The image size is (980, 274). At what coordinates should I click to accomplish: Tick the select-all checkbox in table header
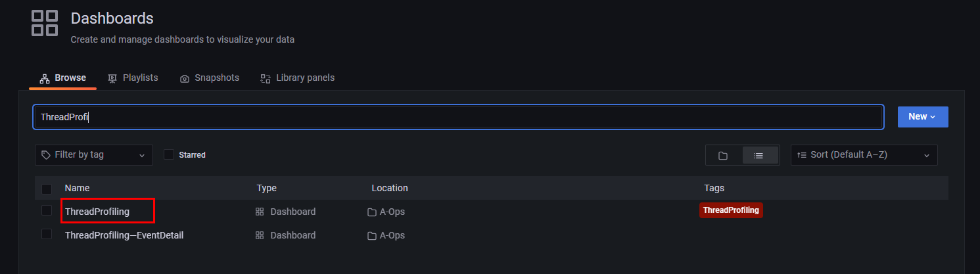[47, 189]
